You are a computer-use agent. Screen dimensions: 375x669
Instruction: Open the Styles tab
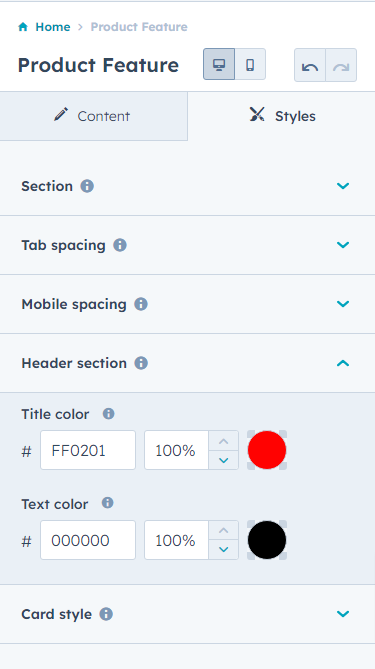tap(282, 116)
